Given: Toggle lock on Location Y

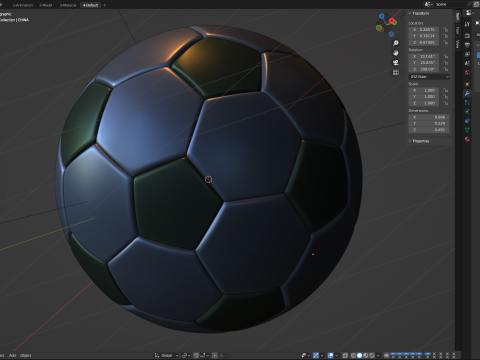Looking at the screenshot, I should tap(446, 36).
